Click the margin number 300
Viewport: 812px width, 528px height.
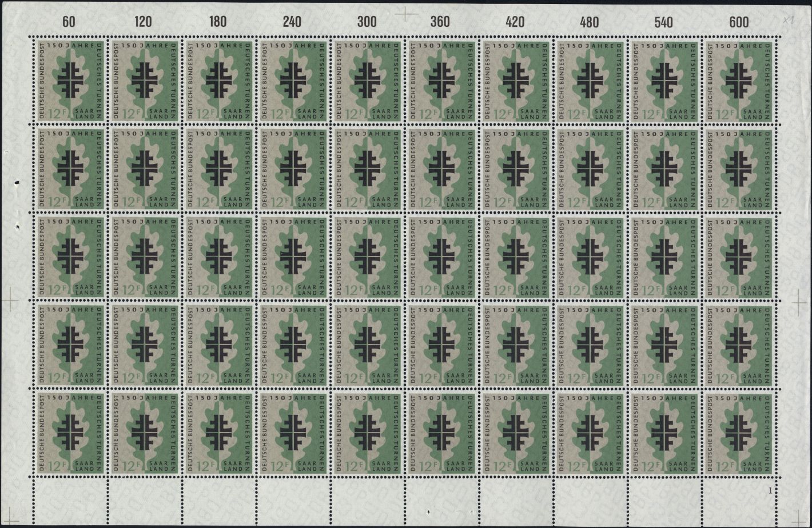[367, 22]
